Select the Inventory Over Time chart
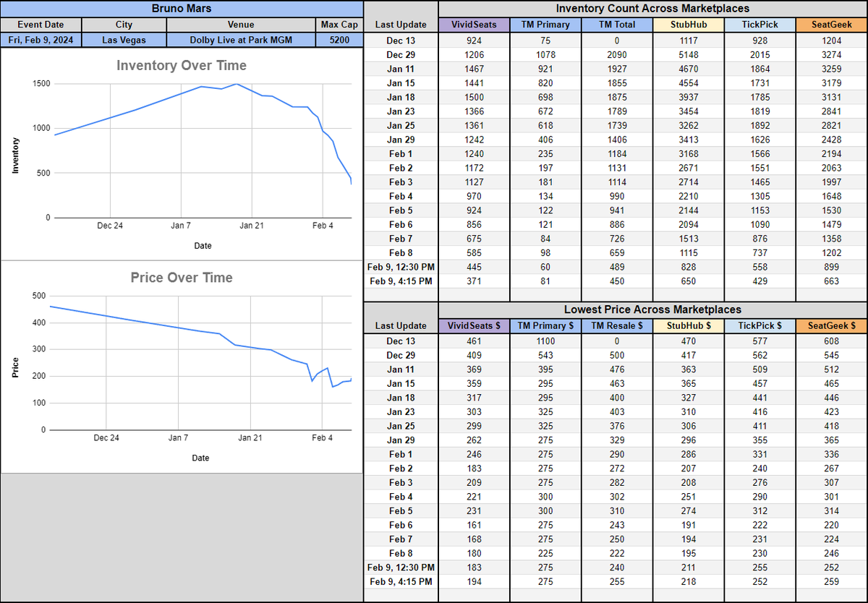Viewport: 868px width, 603px height. point(182,154)
